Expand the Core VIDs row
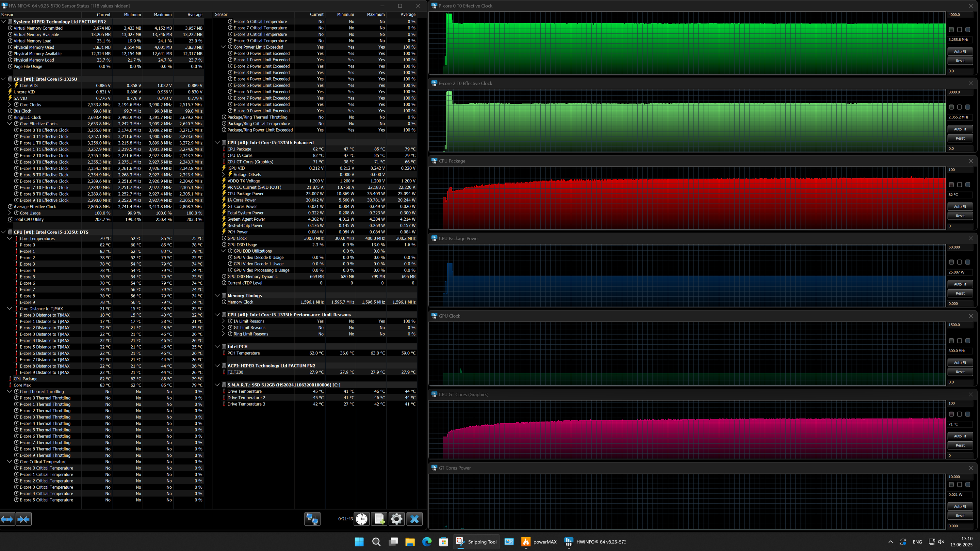980x551 pixels. pyautogui.click(x=9, y=86)
